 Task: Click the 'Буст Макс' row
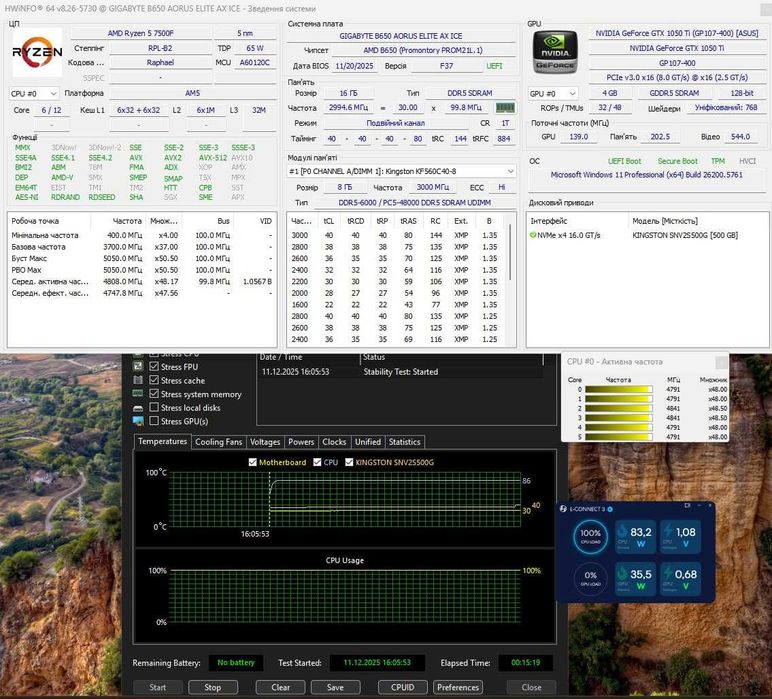tap(142, 258)
